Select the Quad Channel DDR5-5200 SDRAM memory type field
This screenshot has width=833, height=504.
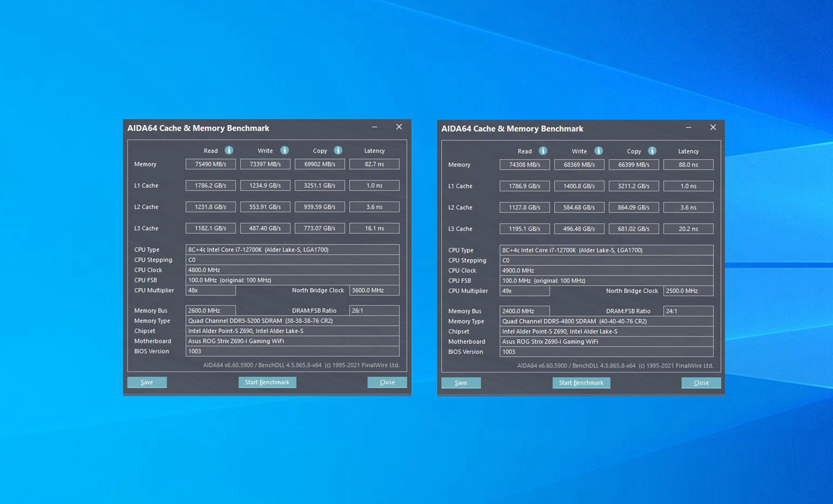coord(293,321)
